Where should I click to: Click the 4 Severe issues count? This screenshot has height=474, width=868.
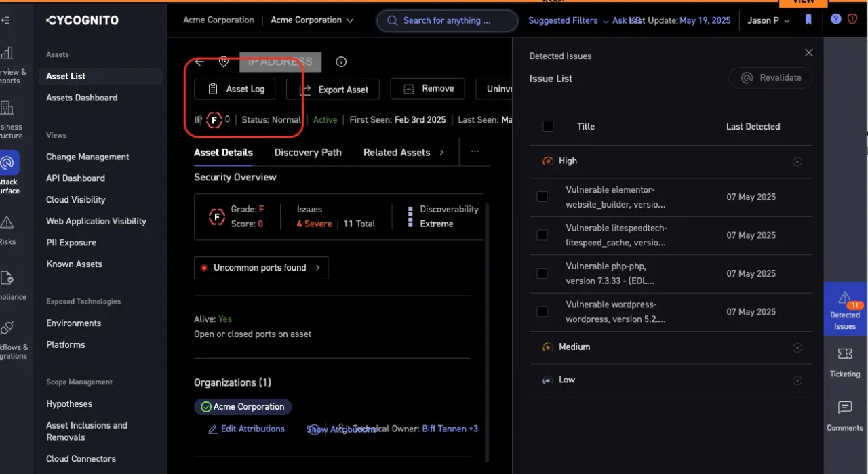click(314, 224)
